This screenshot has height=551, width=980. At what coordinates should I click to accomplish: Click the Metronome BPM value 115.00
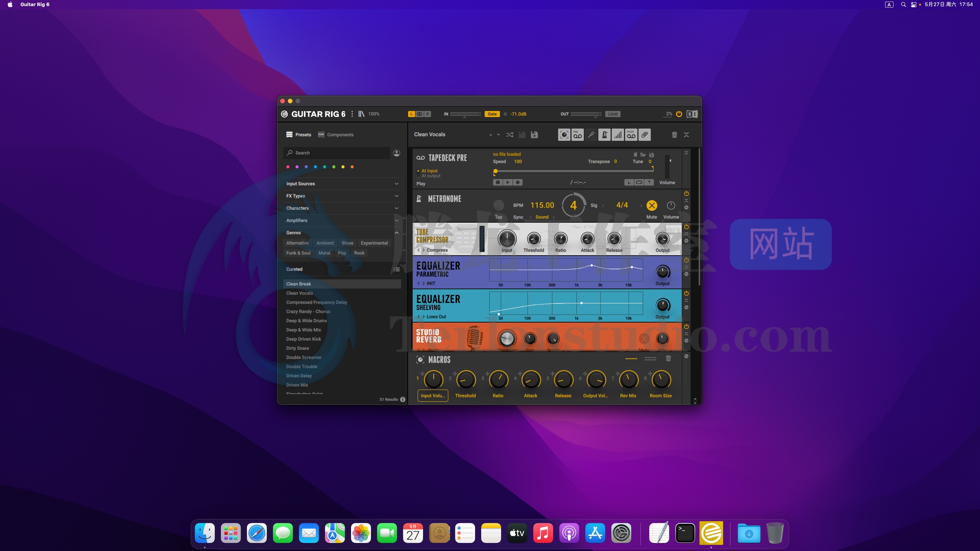542,205
